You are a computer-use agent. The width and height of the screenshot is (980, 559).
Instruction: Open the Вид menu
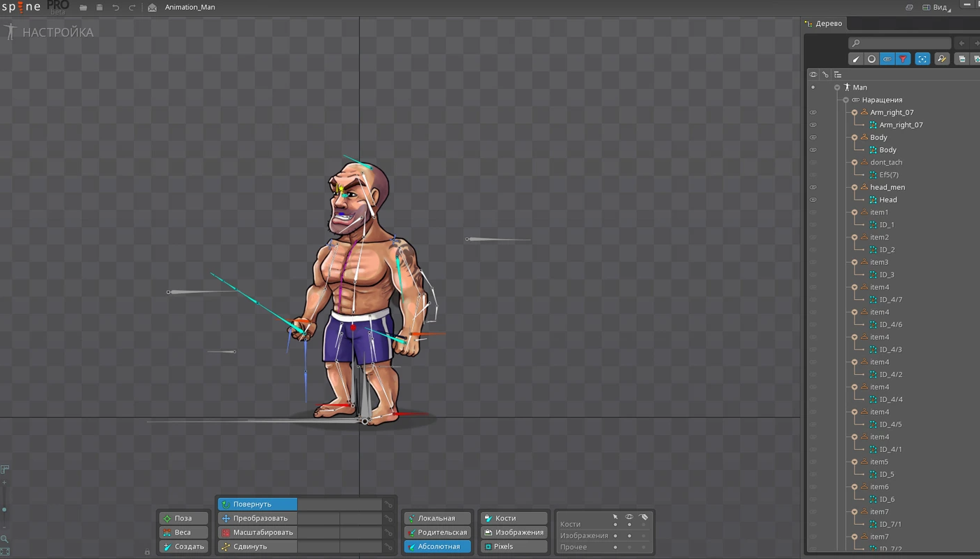coord(939,8)
